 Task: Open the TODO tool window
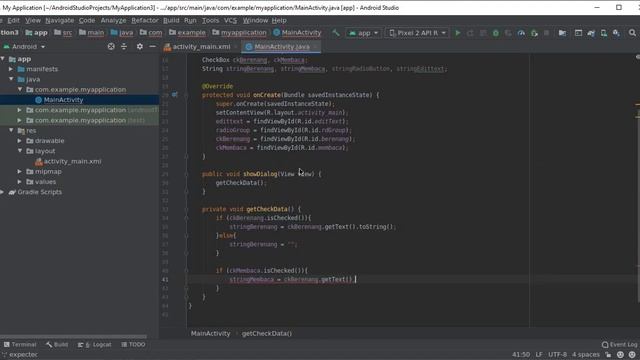133,344
